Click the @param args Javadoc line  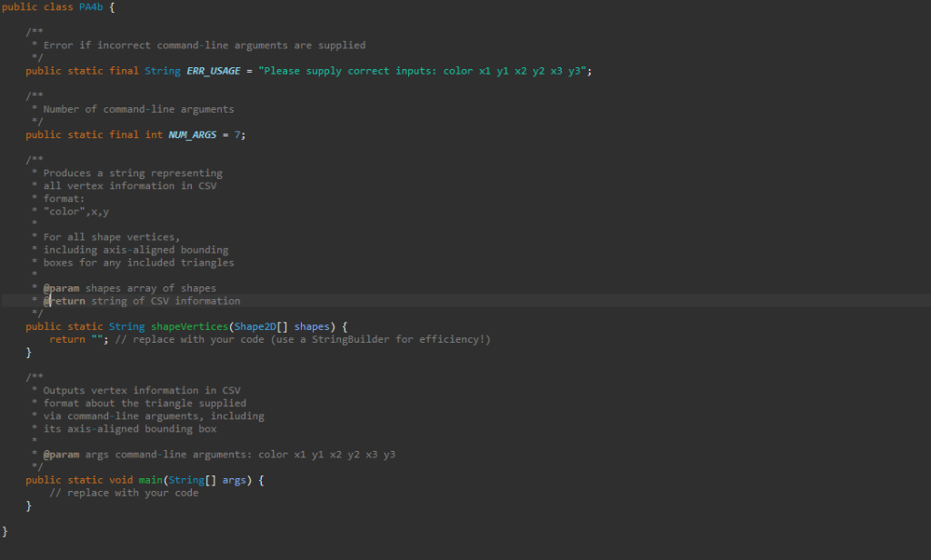tap(219, 455)
